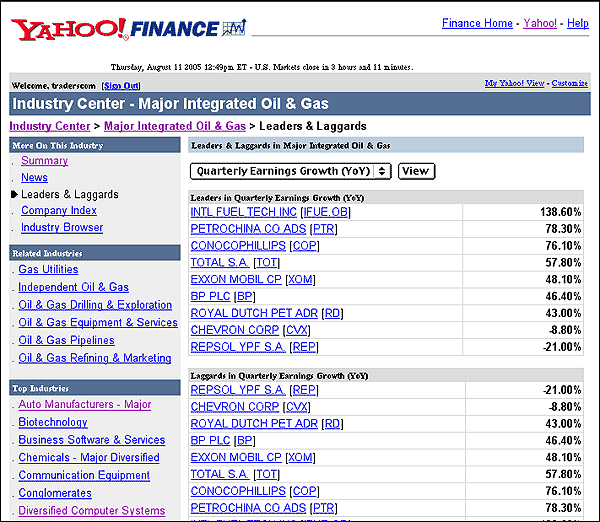Open ROYAL DUTCH PET ADR in Laggards table
This screenshot has width=600, height=522.
point(254,423)
